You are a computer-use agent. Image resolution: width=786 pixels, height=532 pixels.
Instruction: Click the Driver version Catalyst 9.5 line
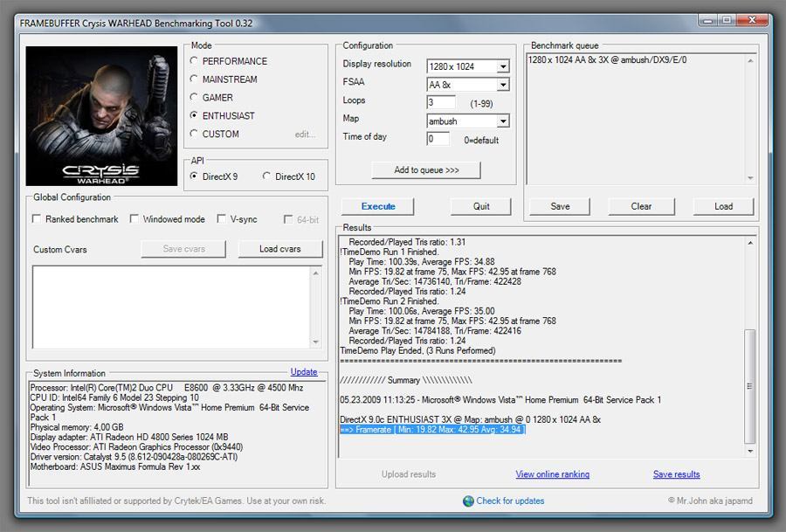[x=134, y=457]
